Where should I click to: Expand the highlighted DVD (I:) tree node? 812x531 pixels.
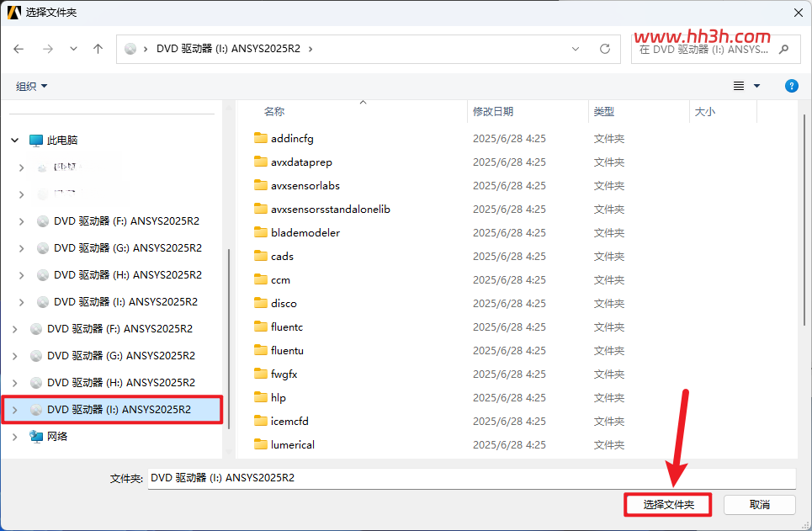coord(15,409)
